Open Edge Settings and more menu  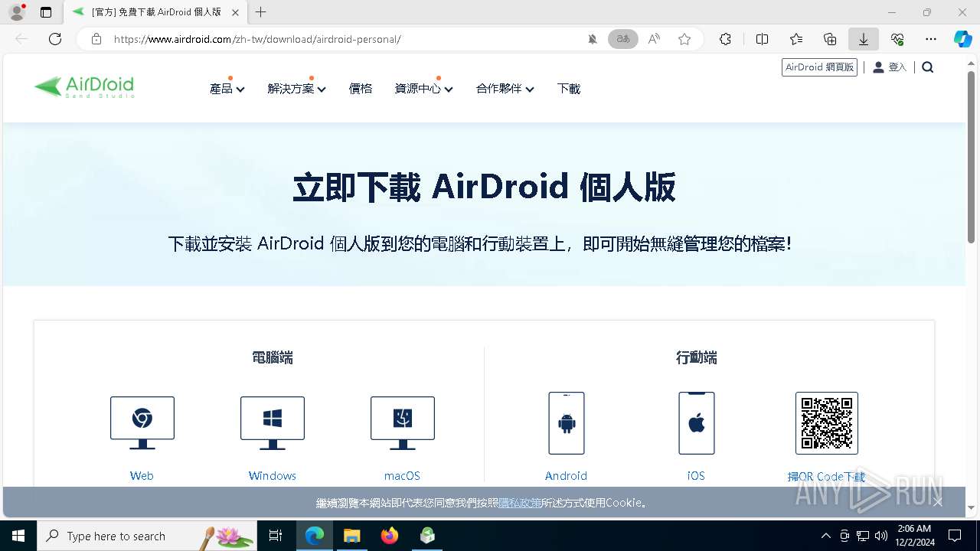(931, 39)
